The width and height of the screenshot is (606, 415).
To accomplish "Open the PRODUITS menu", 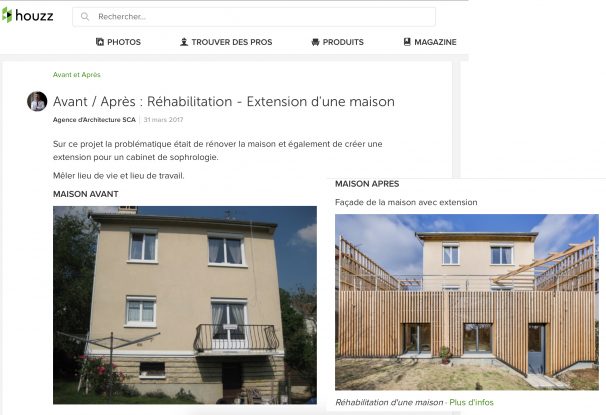I will (337, 42).
